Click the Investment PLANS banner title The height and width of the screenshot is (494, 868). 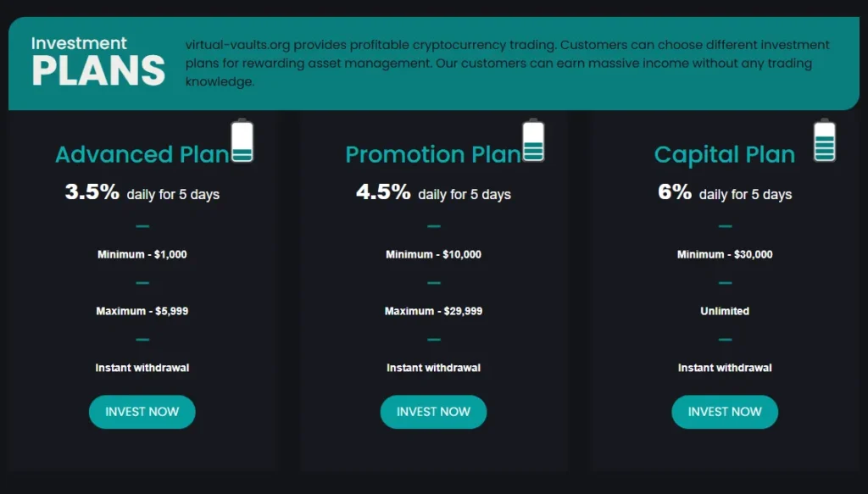click(97, 62)
